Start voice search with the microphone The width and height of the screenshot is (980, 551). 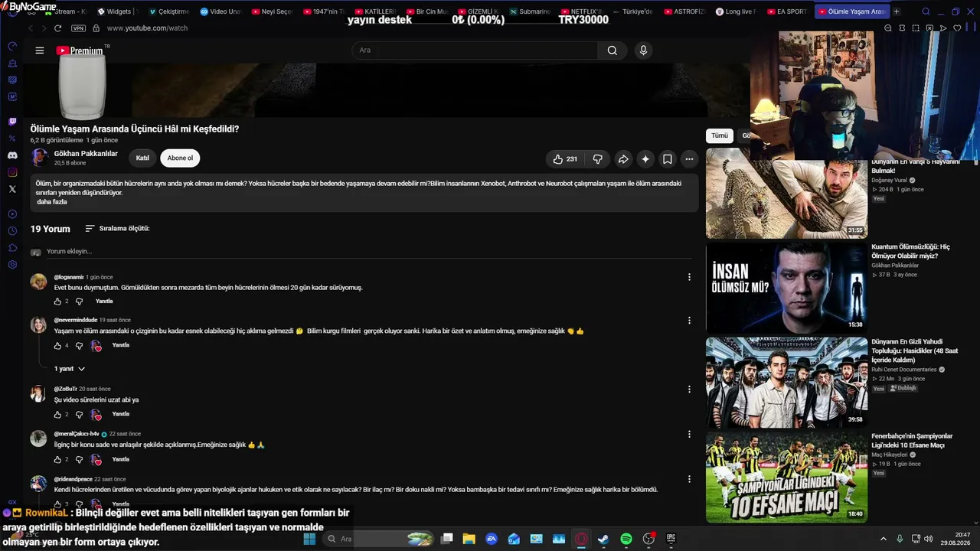tap(643, 51)
